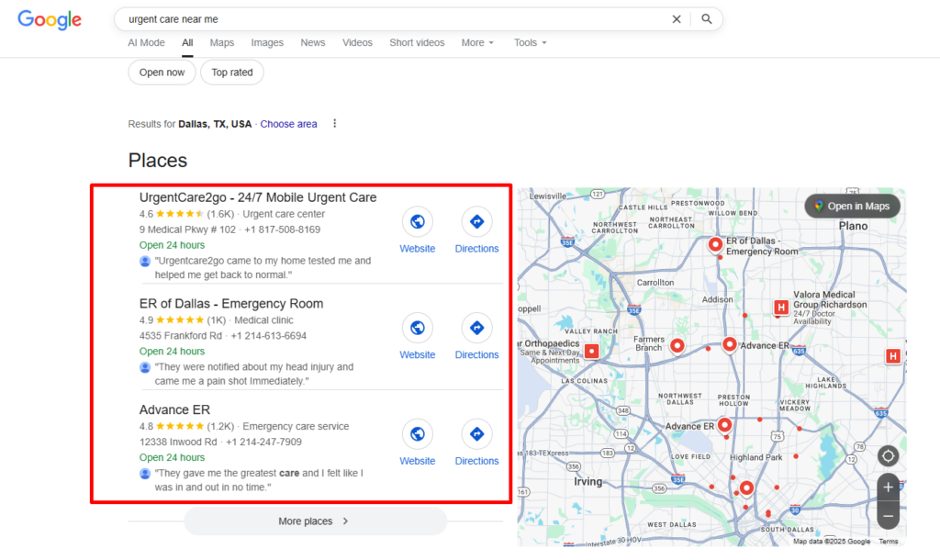Click Directions icon for UrgentCare2go
The image size is (940, 560).
point(476,221)
